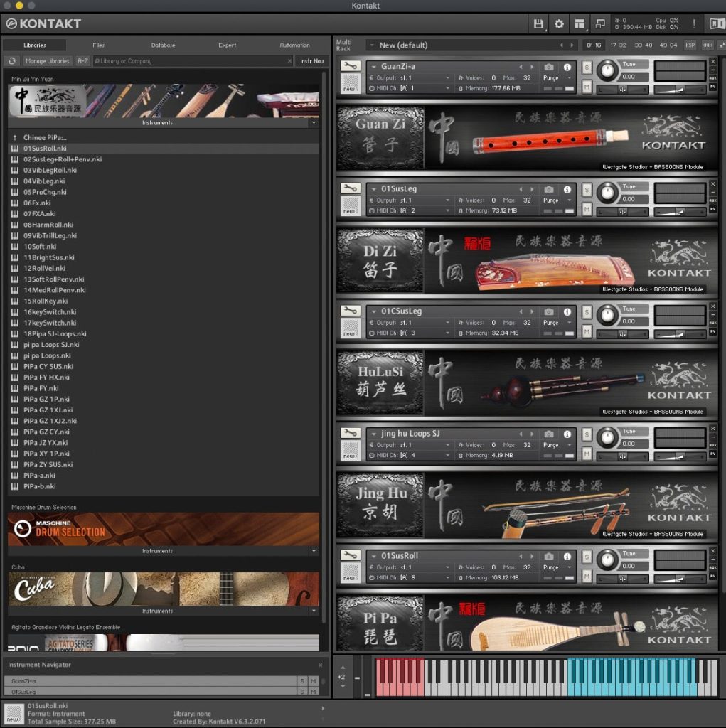Screen dimensions: 726x728
Task: Switch to the Database tab
Action: pyautogui.click(x=163, y=45)
